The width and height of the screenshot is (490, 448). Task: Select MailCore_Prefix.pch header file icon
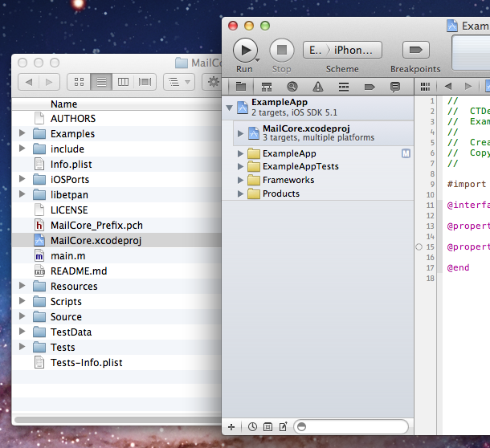pyautogui.click(x=39, y=226)
